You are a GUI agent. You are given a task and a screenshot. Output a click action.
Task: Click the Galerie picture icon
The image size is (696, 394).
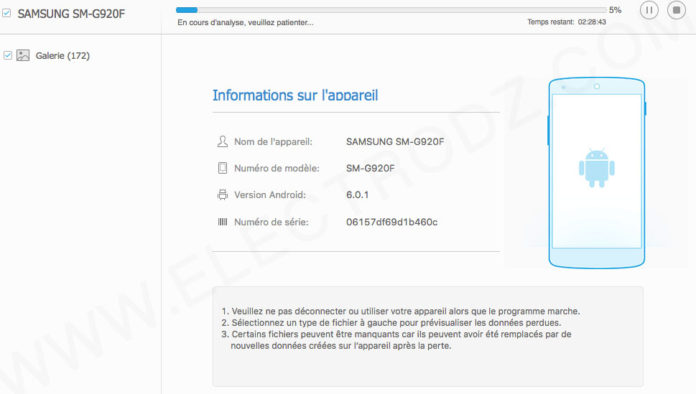click(23, 55)
